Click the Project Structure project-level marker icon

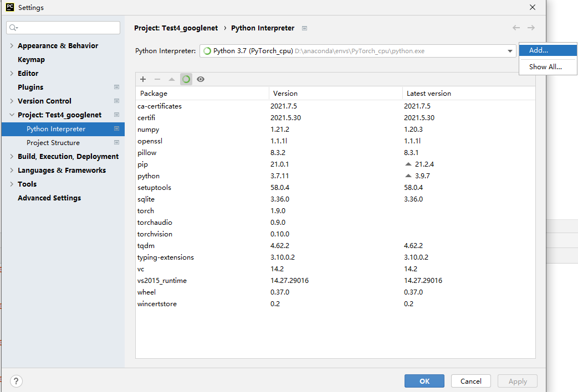[116, 143]
